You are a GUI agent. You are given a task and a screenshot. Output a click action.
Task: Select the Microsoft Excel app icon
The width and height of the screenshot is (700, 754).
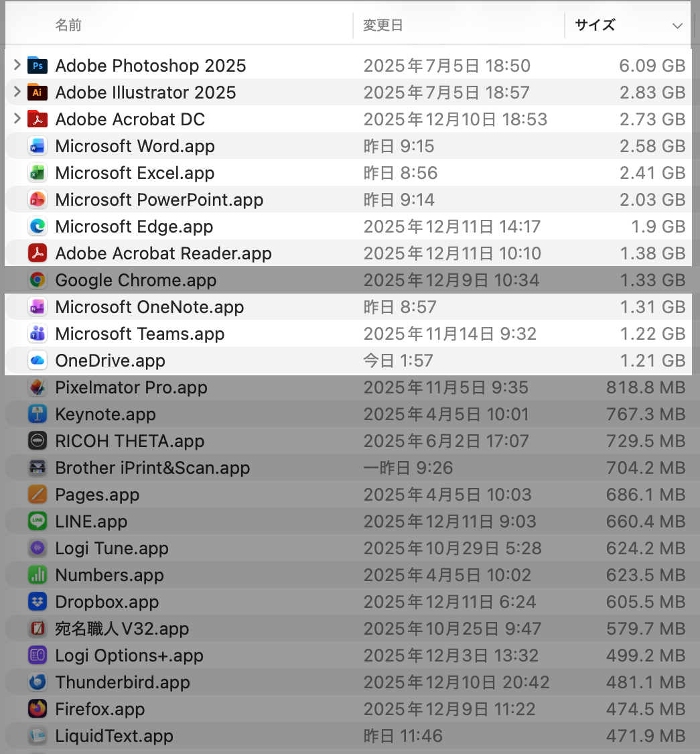38,173
